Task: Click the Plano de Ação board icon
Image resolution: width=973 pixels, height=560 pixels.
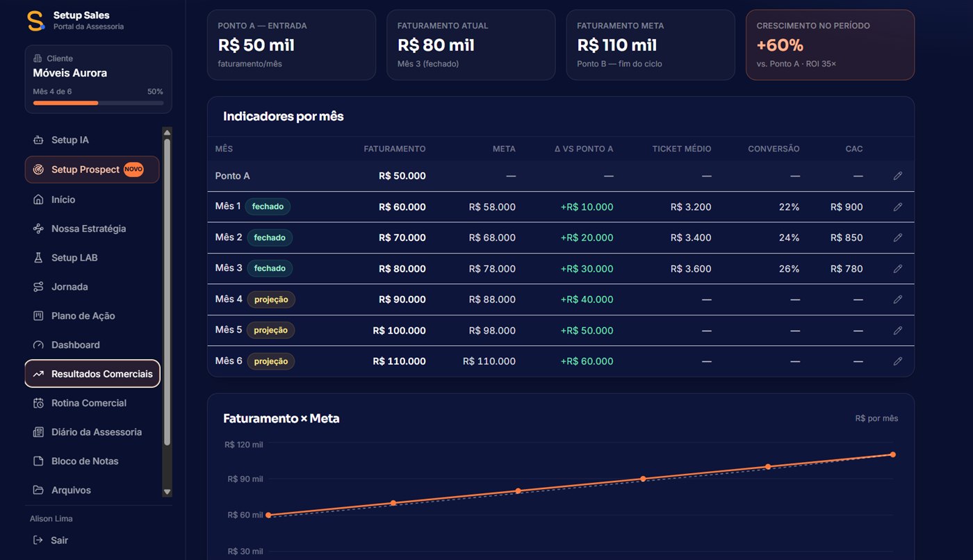Action: pyautogui.click(x=38, y=316)
